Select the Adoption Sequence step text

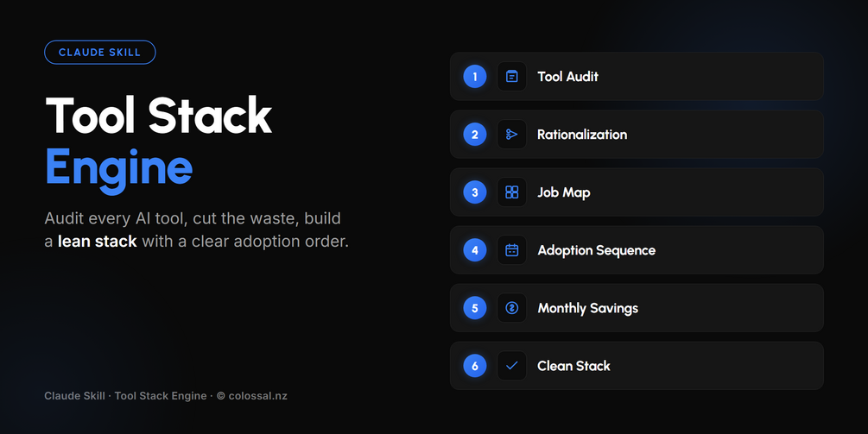pos(596,250)
